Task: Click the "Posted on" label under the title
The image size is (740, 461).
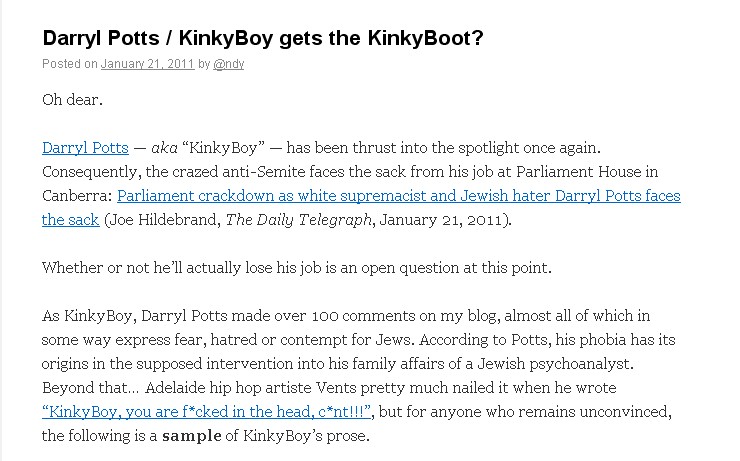Action: [x=70, y=65]
